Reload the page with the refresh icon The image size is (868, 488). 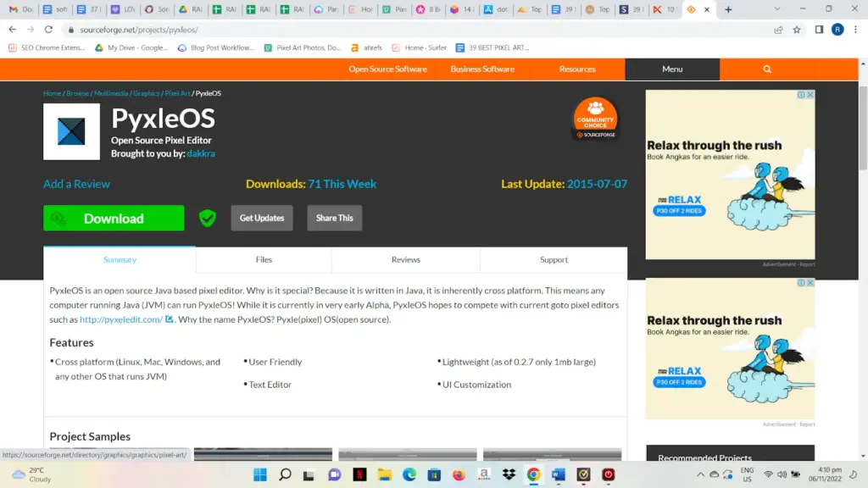pyautogui.click(x=48, y=30)
